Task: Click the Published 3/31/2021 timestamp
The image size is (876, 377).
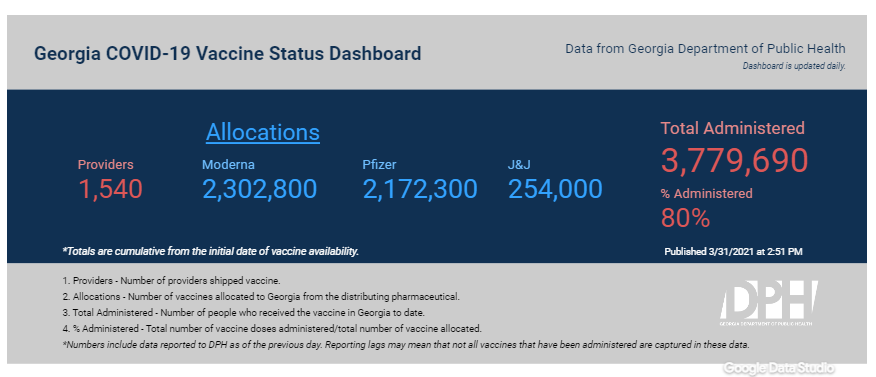Action: pyautogui.click(x=734, y=252)
